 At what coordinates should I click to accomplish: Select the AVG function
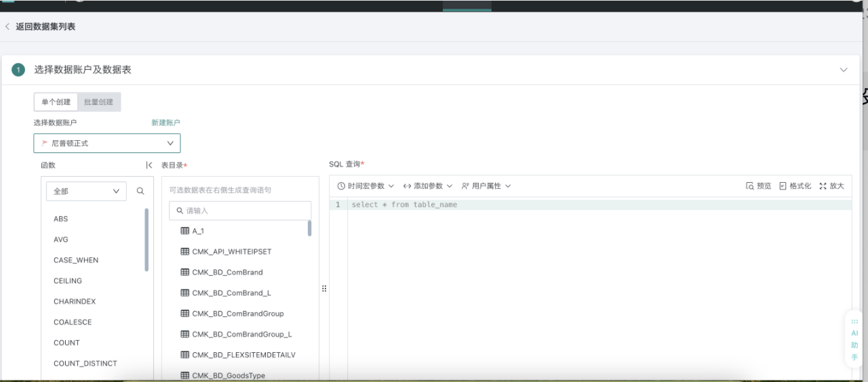click(61, 240)
